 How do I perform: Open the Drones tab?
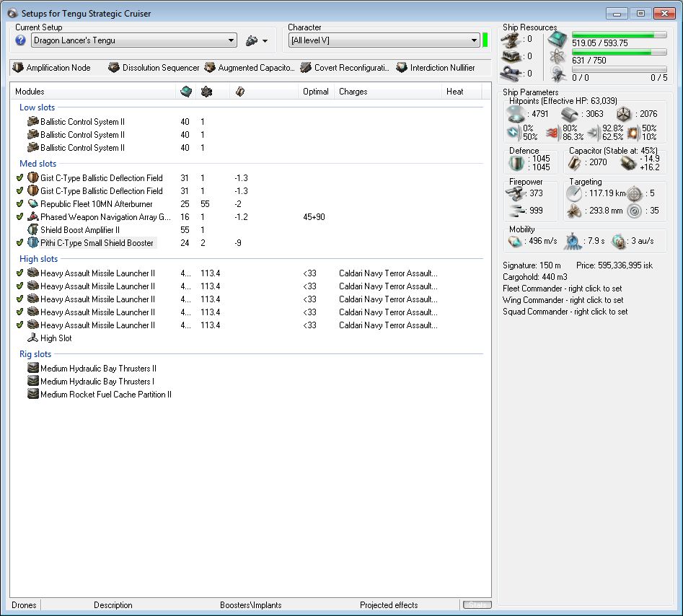(24, 604)
